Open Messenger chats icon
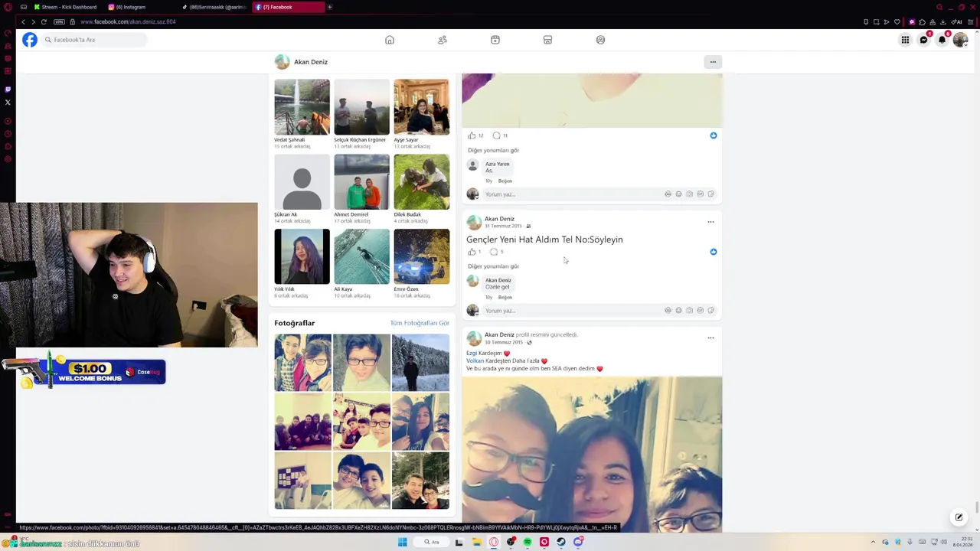 (x=923, y=40)
